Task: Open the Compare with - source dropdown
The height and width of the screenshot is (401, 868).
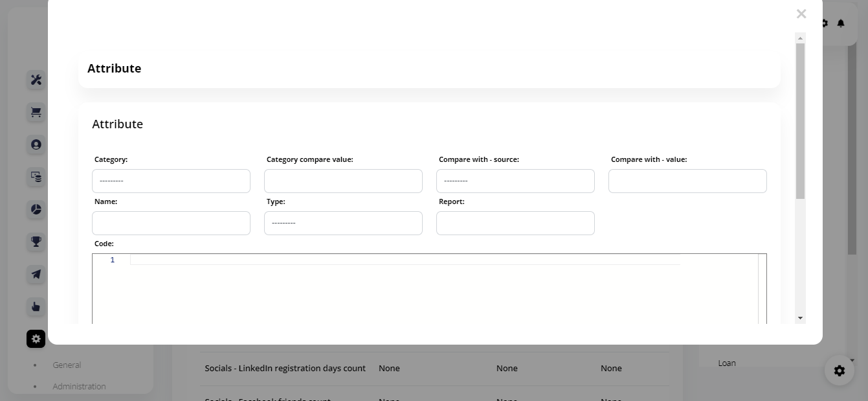Action: coord(515,181)
